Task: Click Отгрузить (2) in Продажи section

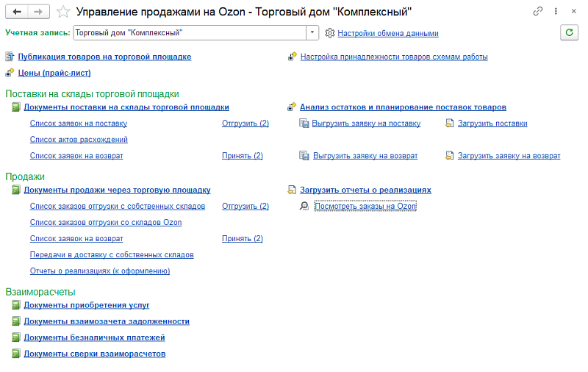Action: pos(245,207)
